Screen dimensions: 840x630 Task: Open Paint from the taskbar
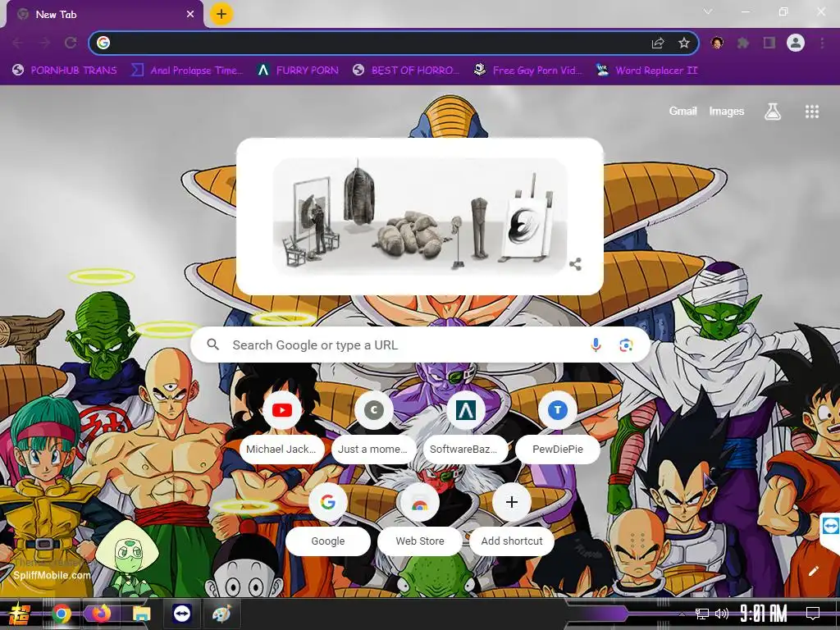pos(221,614)
